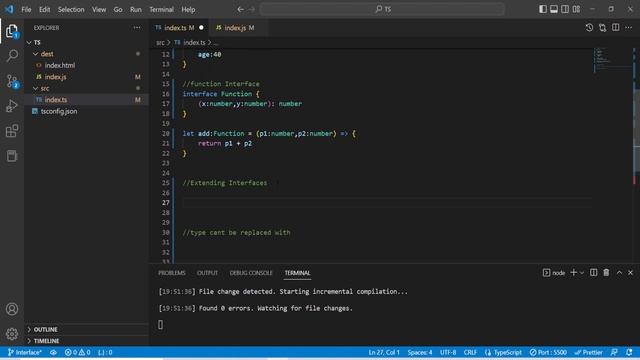
Task: Click the notifications bell icon
Action: tap(629, 352)
